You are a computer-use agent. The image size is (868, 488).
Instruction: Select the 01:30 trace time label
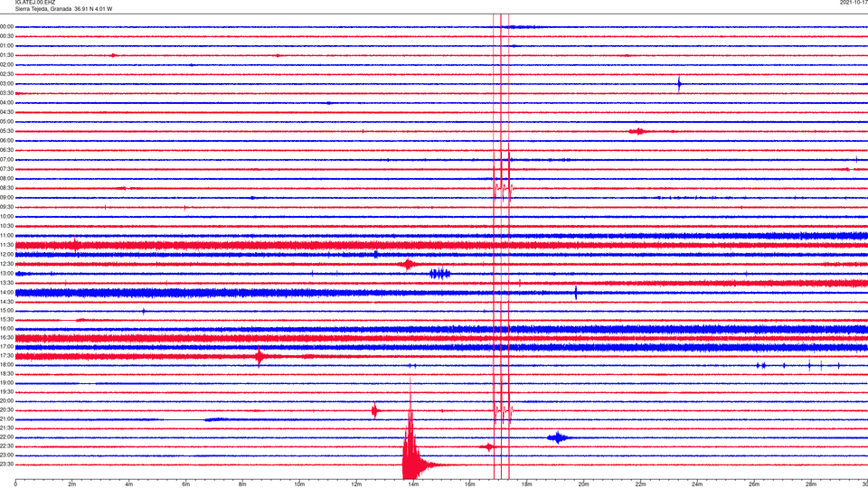(6, 55)
